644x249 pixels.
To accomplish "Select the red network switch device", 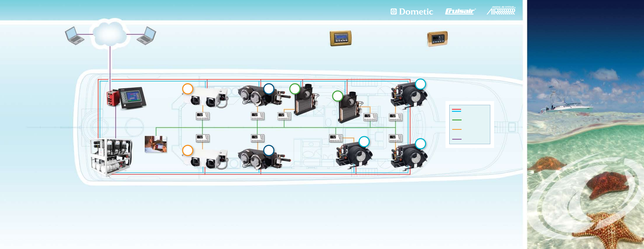I will click(113, 98).
